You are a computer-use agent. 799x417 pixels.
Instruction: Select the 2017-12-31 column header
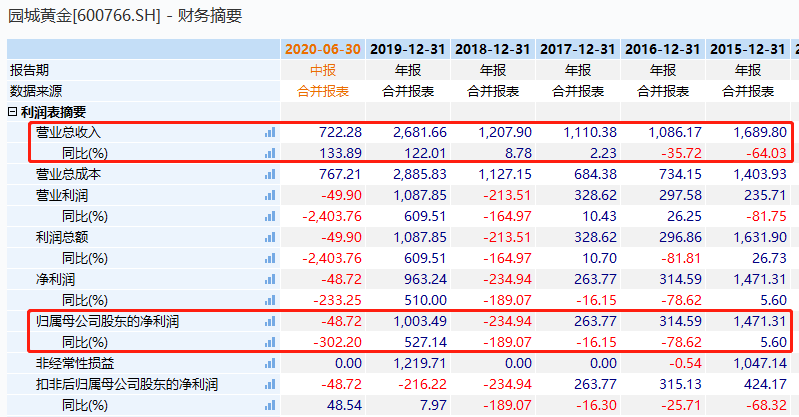pyautogui.click(x=578, y=49)
